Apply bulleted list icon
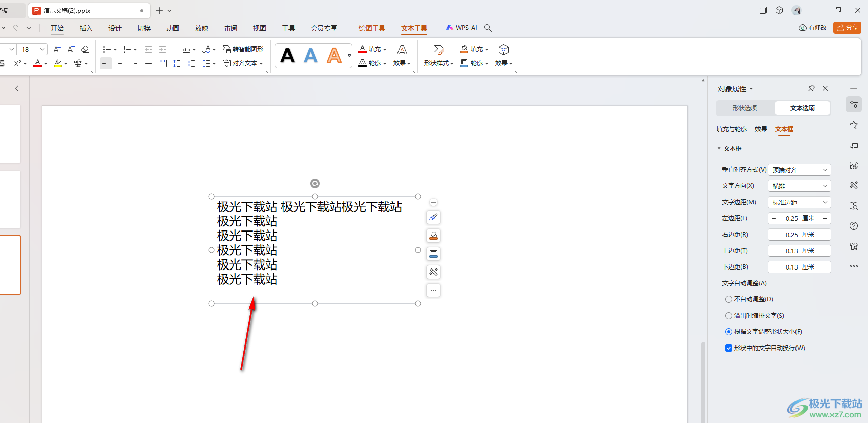 pos(106,49)
